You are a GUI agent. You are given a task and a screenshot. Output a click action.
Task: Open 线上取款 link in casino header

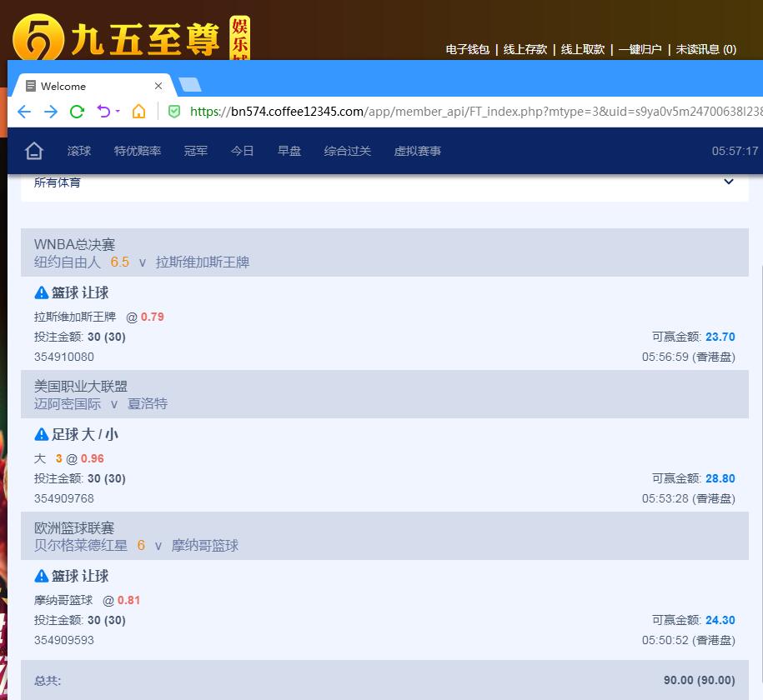pyautogui.click(x=583, y=50)
